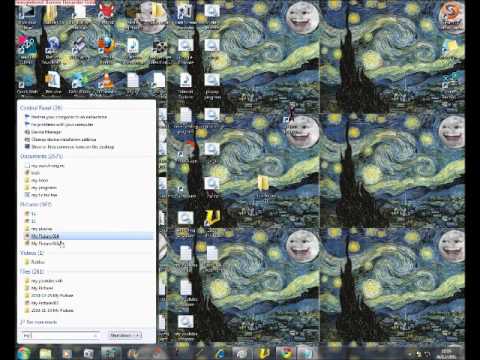Expand the Documents results group header
Screen dimensions: 480x360
[41, 156]
